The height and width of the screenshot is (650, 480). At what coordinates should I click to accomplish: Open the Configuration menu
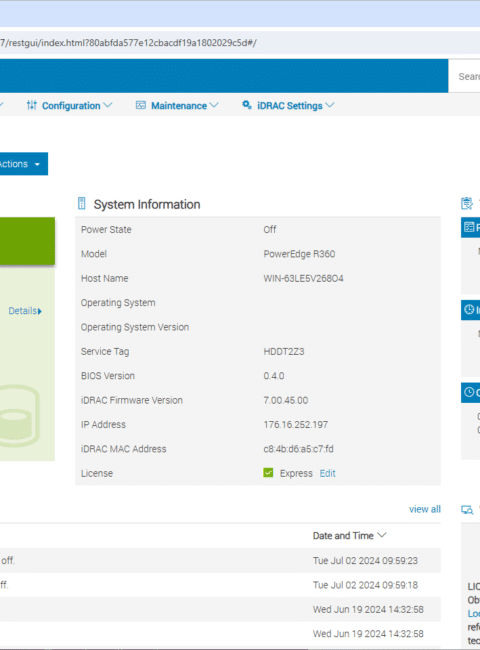click(69, 106)
